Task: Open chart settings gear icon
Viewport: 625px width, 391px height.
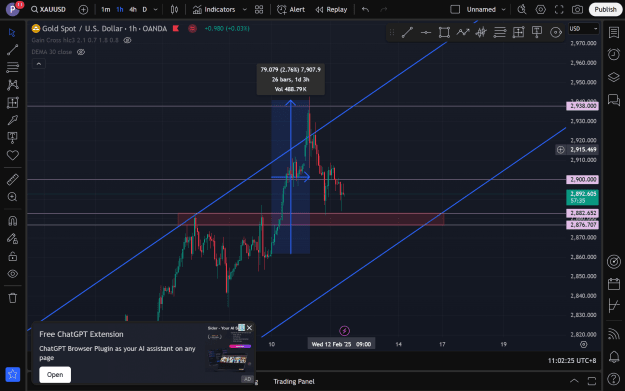Action: (x=540, y=10)
